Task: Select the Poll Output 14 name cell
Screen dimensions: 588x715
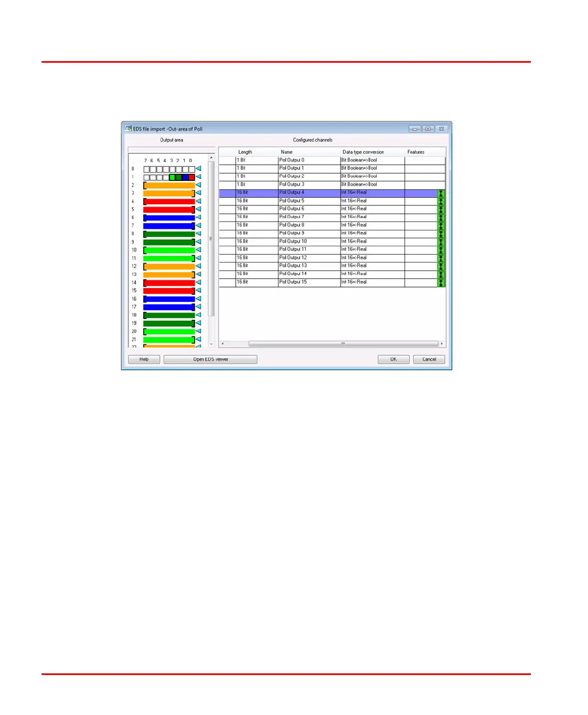Action: click(x=309, y=274)
